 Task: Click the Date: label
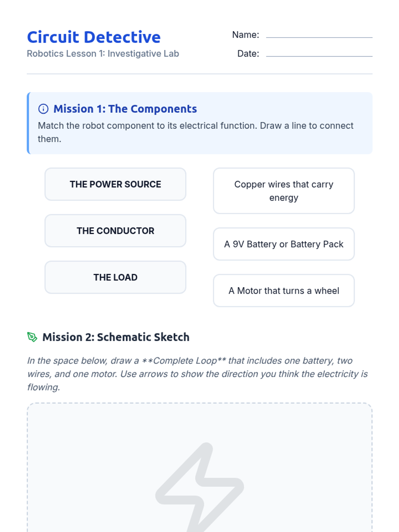(x=248, y=54)
